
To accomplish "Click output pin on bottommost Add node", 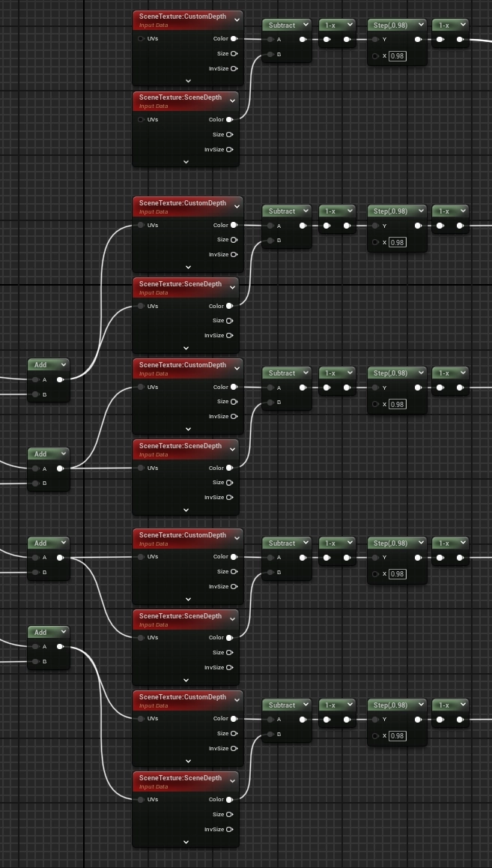I will point(60,647).
